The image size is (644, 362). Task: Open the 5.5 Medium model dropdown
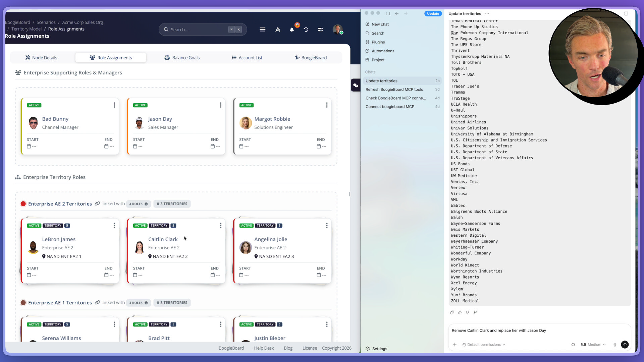[593, 345]
